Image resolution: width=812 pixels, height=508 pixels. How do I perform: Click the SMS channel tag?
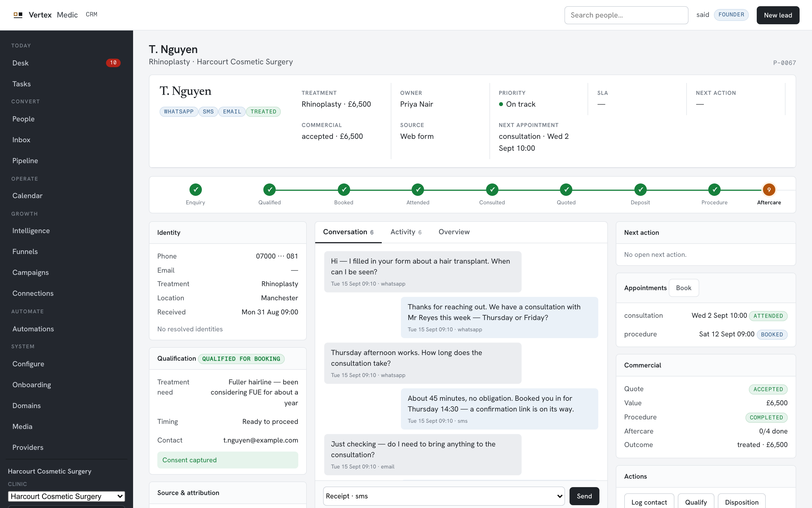click(x=208, y=111)
